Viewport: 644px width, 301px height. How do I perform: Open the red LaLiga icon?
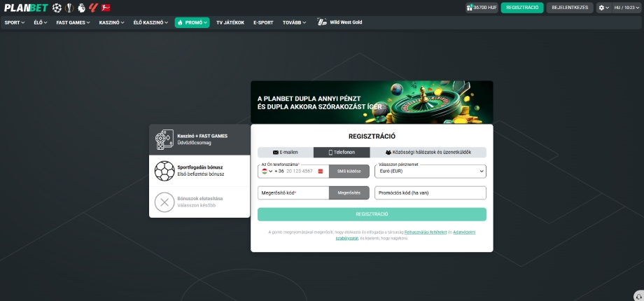coord(94,8)
